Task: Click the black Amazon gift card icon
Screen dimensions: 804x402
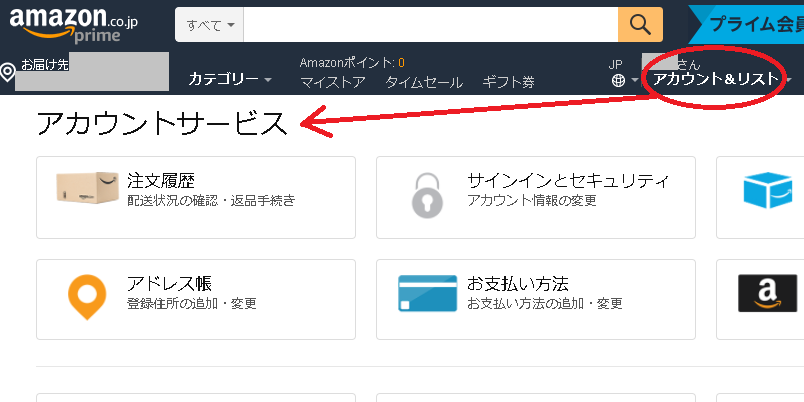Action: click(x=768, y=293)
